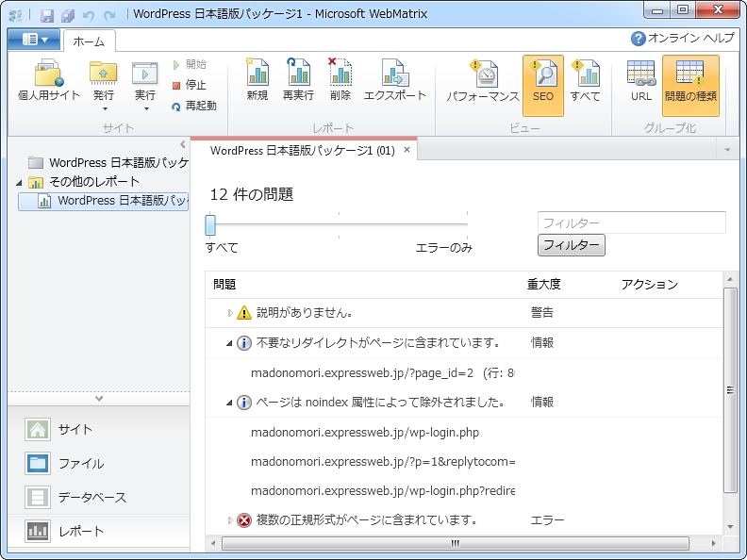Collapse 不要なリダイレクト issue row
This screenshot has width=747, height=560.
pos(229,343)
